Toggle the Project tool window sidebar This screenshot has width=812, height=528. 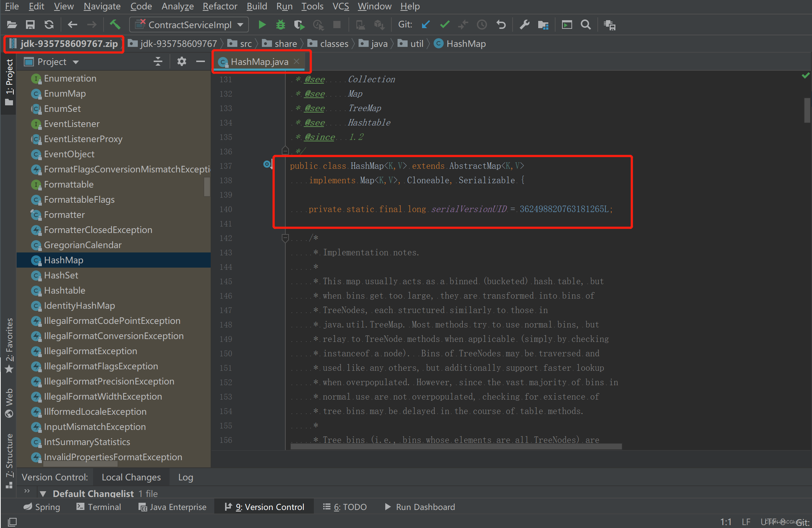(x=9, y=82)
